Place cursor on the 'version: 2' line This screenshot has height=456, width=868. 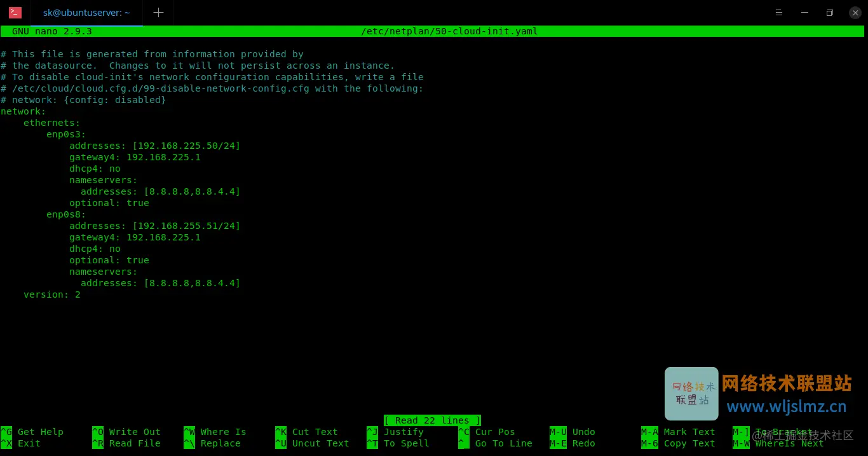(x=52, y=294)
